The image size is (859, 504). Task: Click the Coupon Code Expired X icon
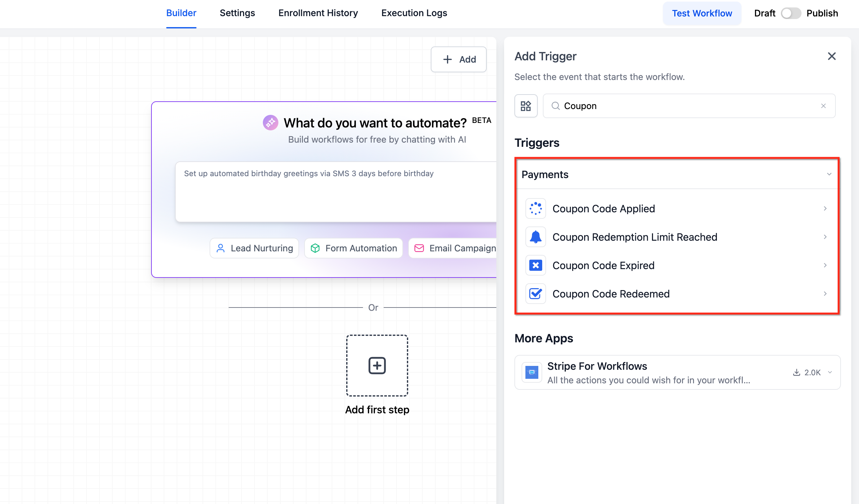535,265
